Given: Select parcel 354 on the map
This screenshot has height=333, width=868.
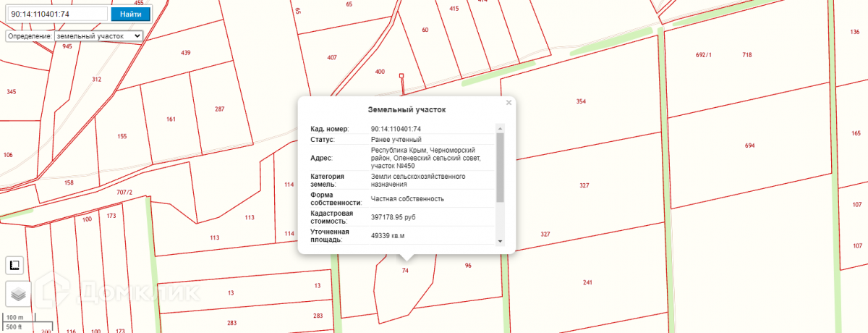Looking at the screenshot, I should click(580, 101).
